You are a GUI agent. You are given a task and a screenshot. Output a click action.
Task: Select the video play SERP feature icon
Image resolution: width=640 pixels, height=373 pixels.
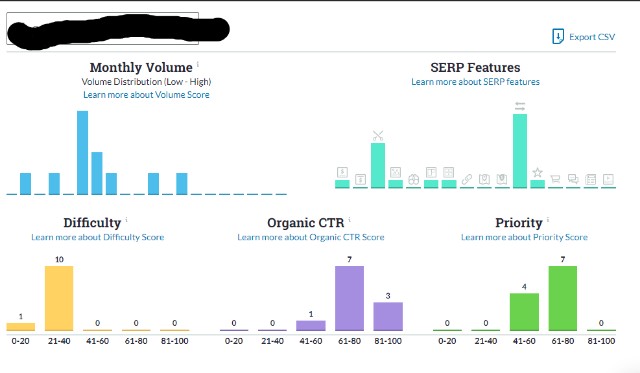click(x=608, y=179)
